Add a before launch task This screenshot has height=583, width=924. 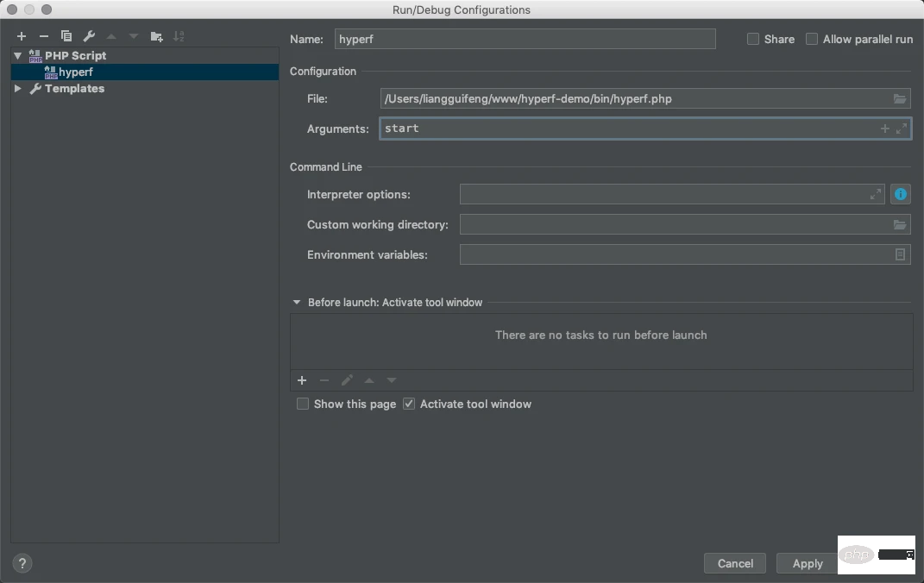tap(302, 380)
